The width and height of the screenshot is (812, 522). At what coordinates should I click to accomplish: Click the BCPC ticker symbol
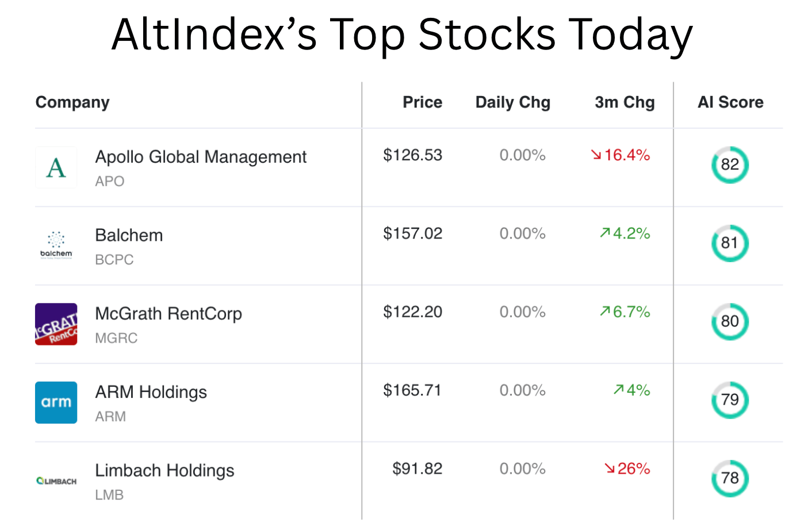click(x=114, y=260)
